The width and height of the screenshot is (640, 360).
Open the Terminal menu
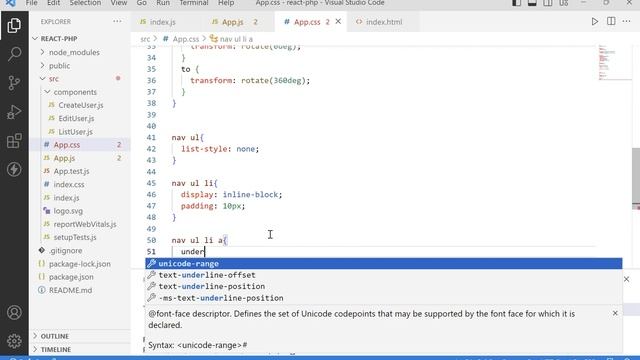[194, 3]
